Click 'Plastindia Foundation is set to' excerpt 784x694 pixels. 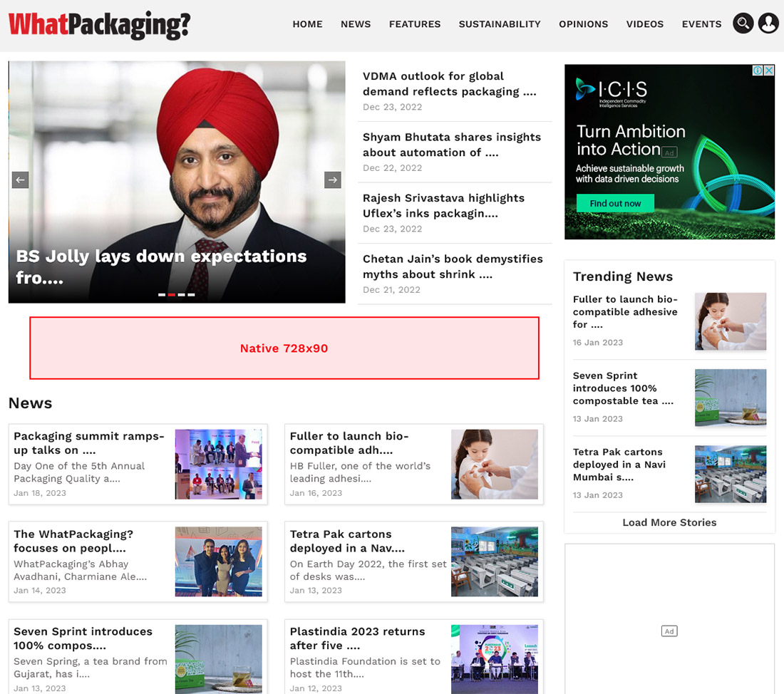[365, 668]
